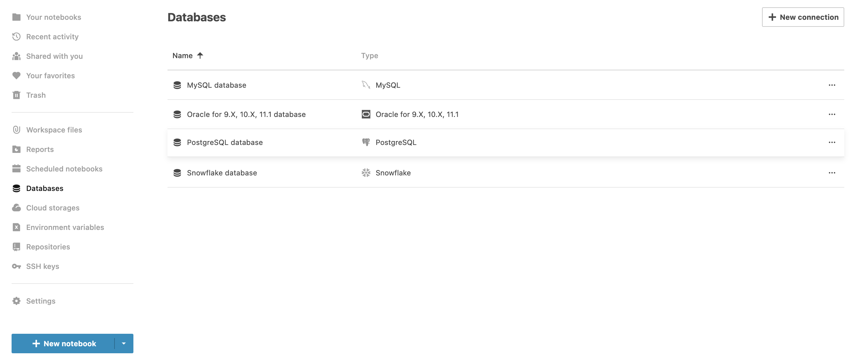
Task: Sort by Name column header
Action: click(x=188, y=55)
